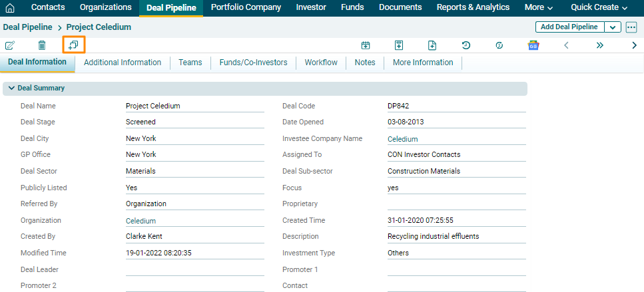Open Reports & Analytics menu
644x292 pixels.
pyautogui.click(x=473, y=7)
